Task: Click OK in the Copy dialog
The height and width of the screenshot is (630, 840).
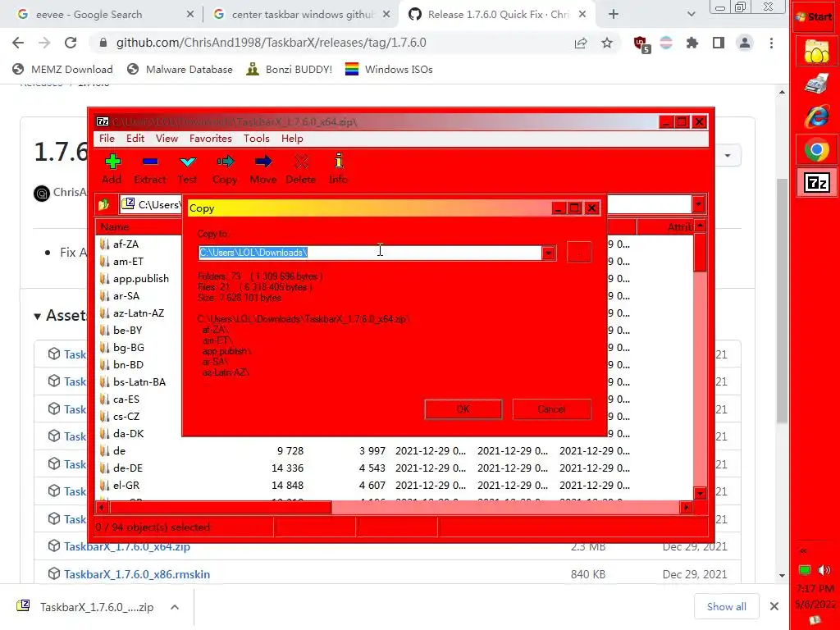Action: click(x=463, y=409)
